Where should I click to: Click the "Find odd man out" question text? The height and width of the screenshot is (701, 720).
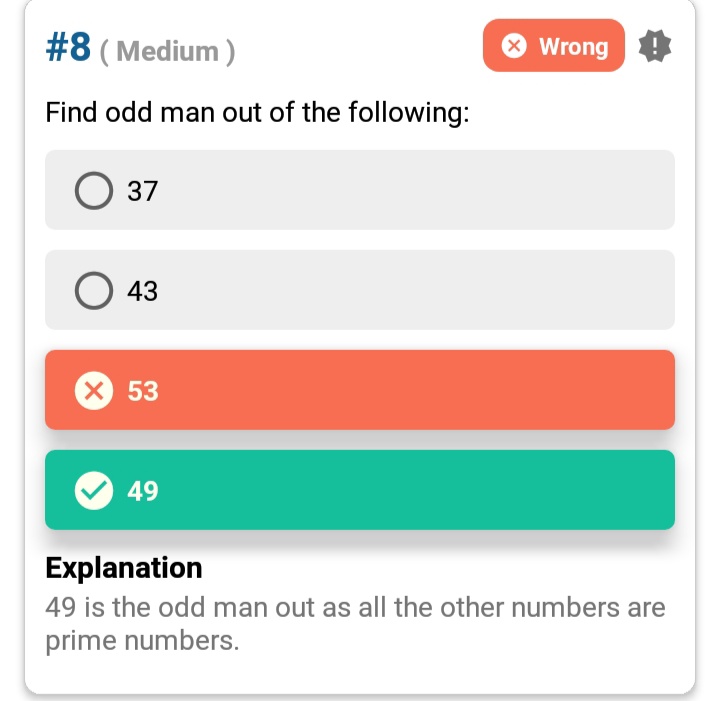[x=258, y=112]
